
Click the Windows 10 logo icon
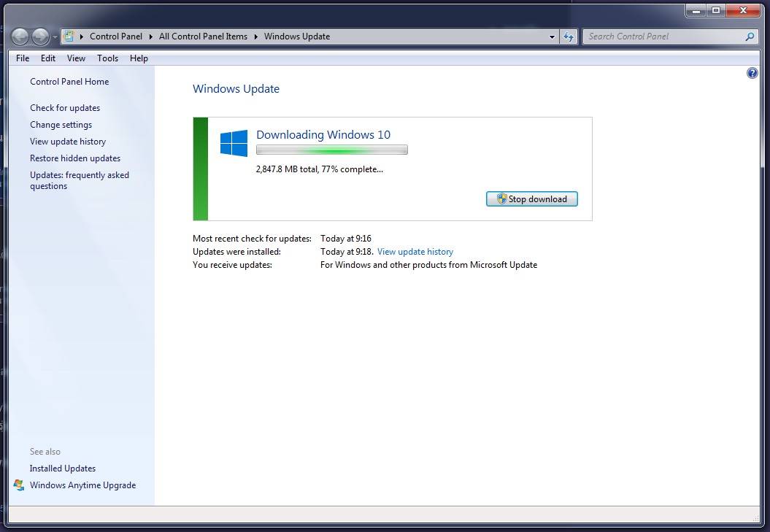pyautogui.click(x=234, y=143)
